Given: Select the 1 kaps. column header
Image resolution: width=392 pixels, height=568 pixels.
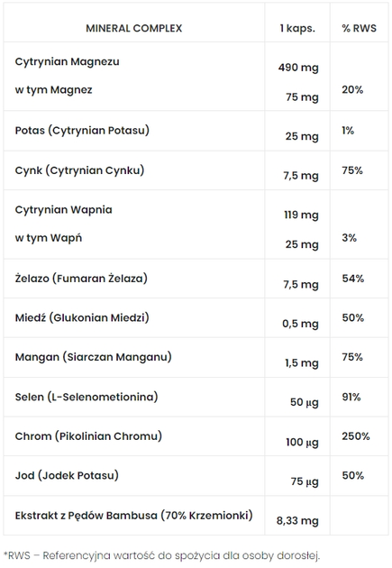Looking at the screenshot, I should 297,28.
